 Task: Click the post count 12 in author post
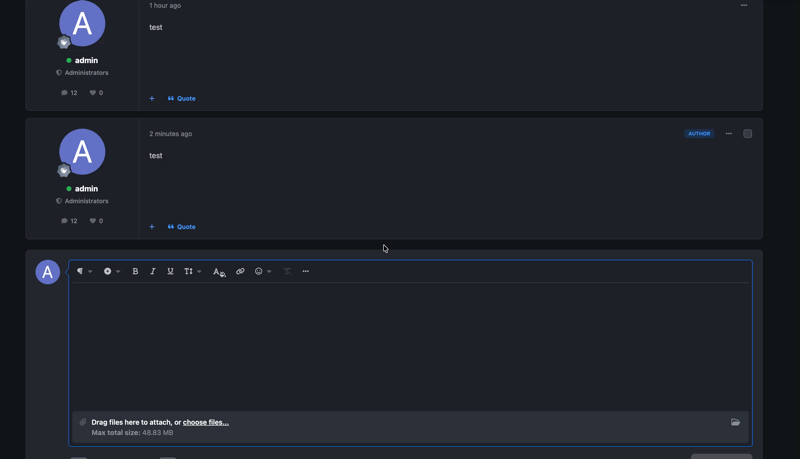pos(69,221)
